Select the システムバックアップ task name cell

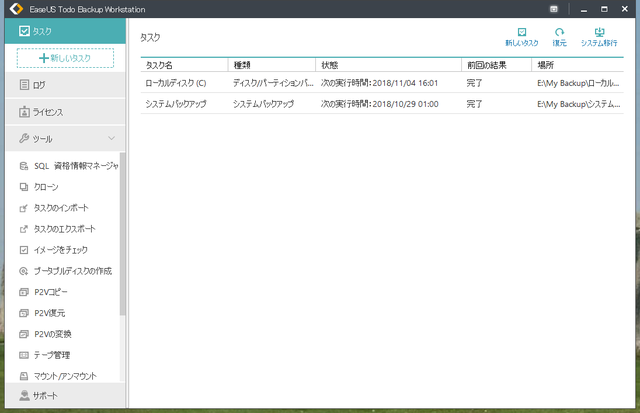click(x=176, y=104)
